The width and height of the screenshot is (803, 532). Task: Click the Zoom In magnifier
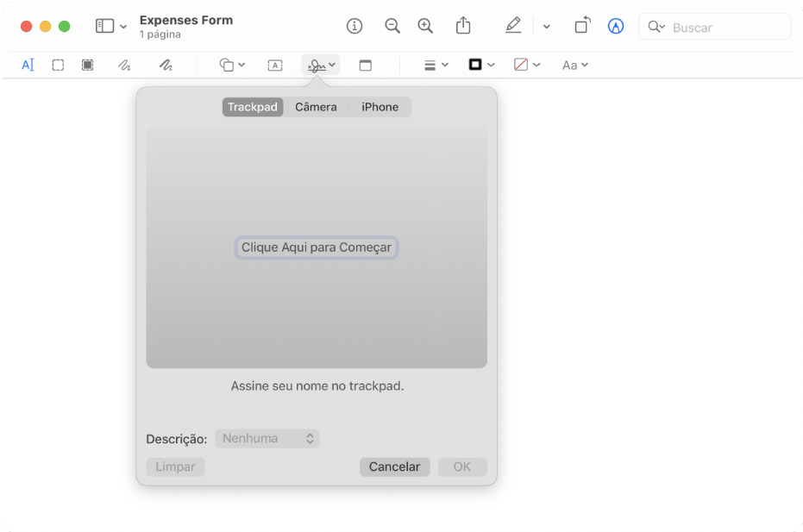click(425, 26)
